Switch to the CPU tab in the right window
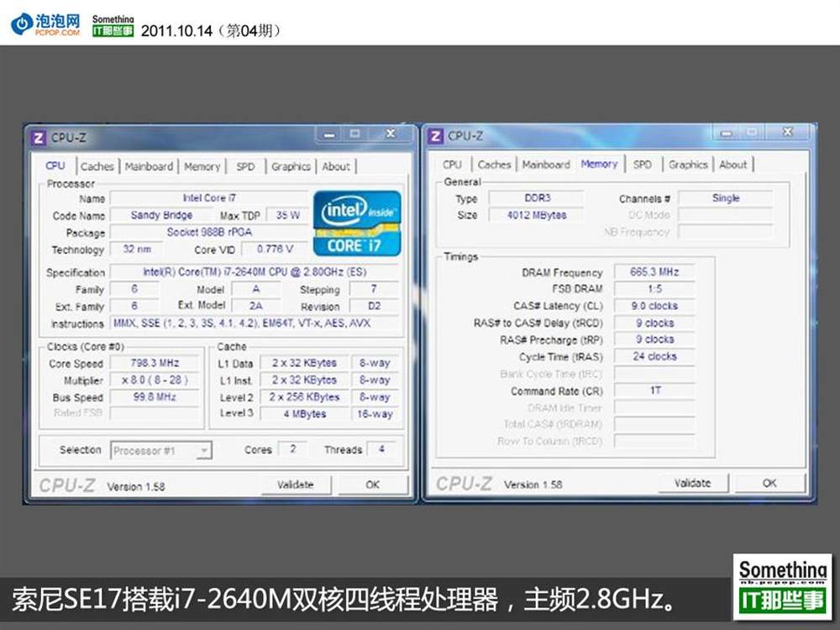The width and height of the screenshot is (840, 630). (452, 165)
